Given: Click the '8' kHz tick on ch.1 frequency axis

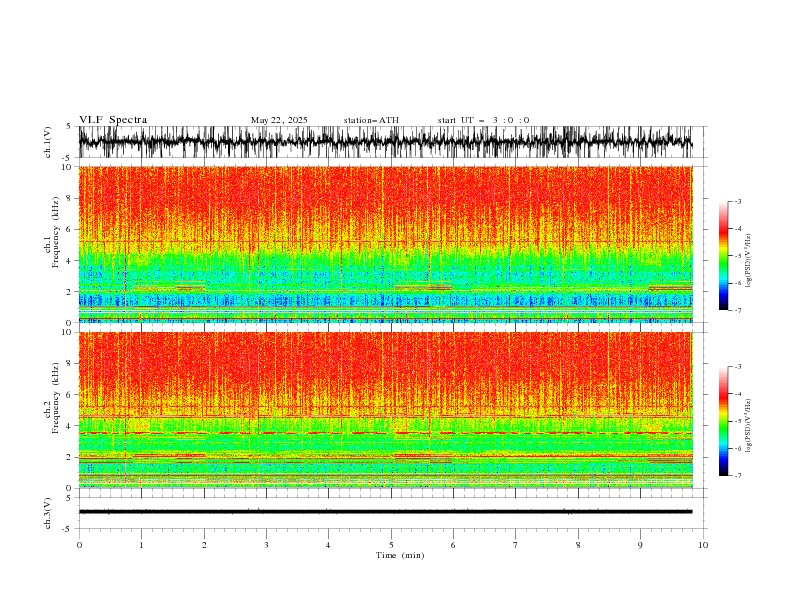Looking at the screenshot, I should pos(70,198).
